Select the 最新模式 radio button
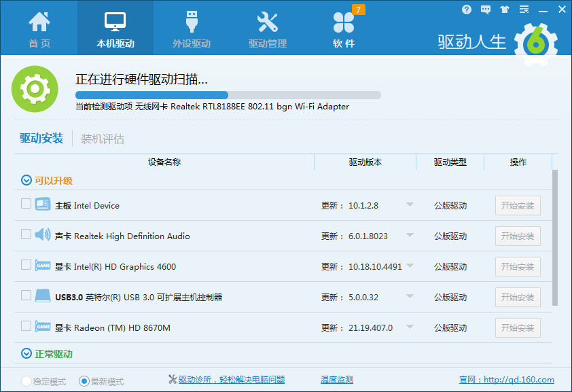This screenshot has width=572, height=392. click(84, 381)
